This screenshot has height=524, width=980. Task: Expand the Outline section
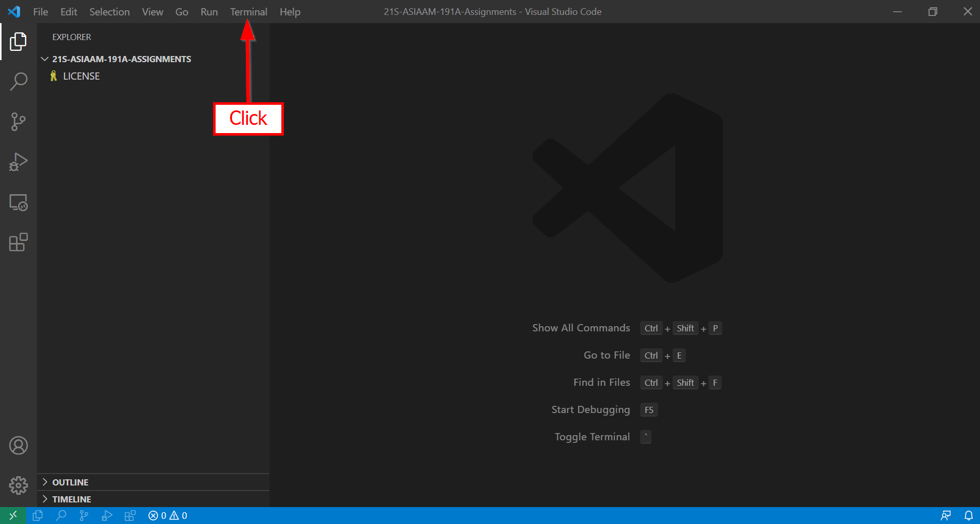point(70,482)
